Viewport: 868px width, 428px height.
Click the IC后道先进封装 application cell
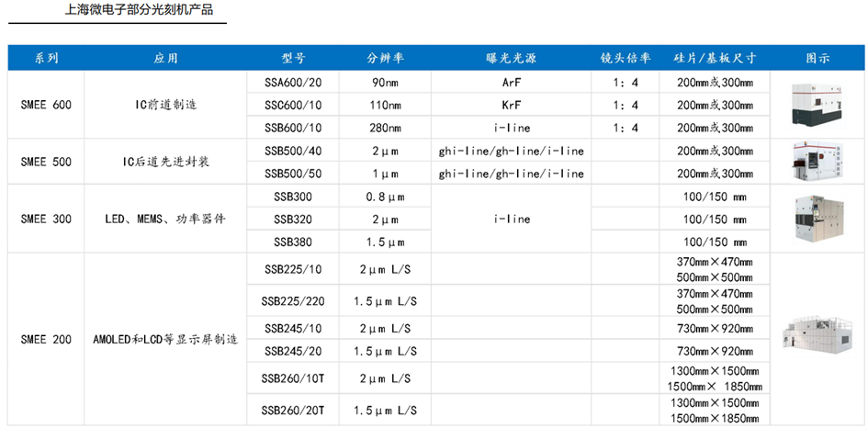tap(166, 163)
